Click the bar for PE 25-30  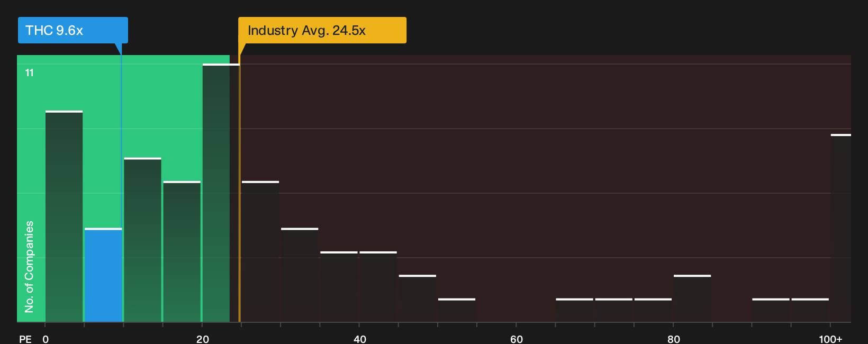coord(260,251)
